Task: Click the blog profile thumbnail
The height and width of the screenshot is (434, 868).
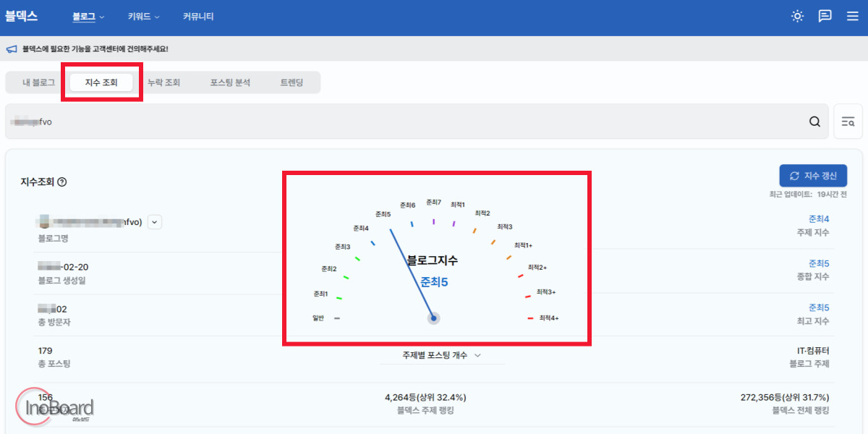Action: 44,221
